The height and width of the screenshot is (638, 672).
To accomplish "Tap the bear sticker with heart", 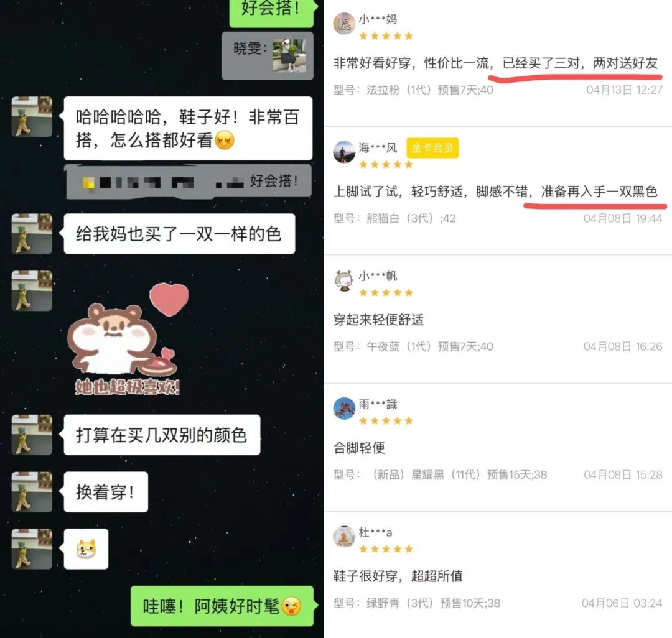I will [128, 340].
